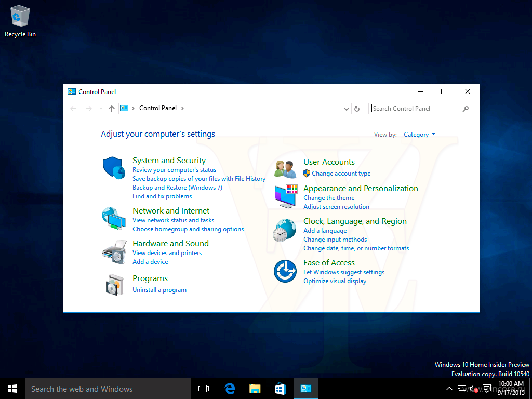
Task: Click the Forward arrow in Control Panel
Action: (x=88, y=109)
